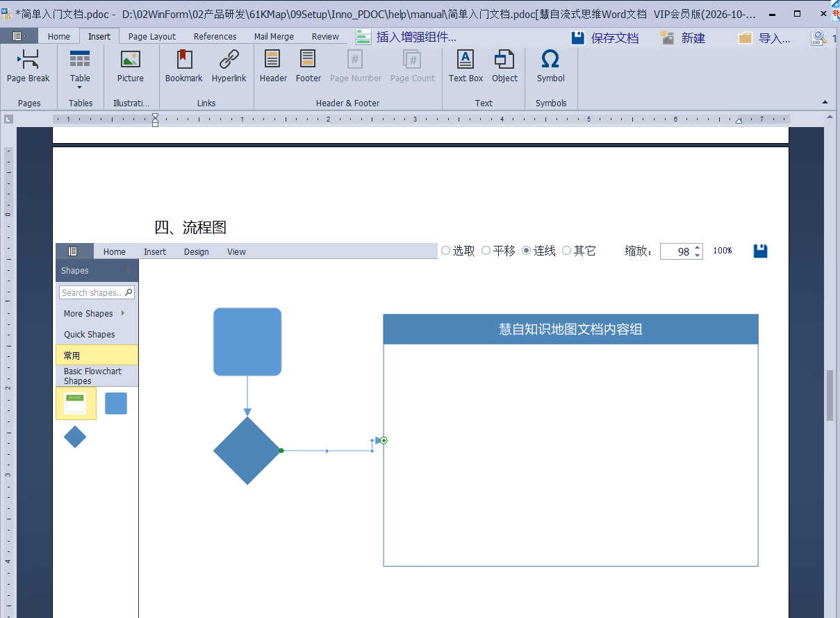Expand the More Shapes submenu
The width and height of the screenshot is (840, 618).
[94, 313]
